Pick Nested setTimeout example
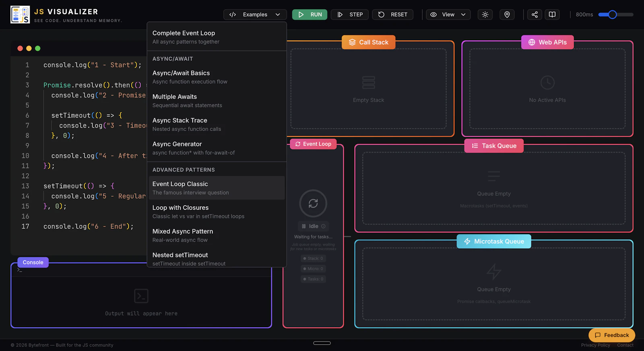Viewport: 644px width, 351px height. pos(217,259)
